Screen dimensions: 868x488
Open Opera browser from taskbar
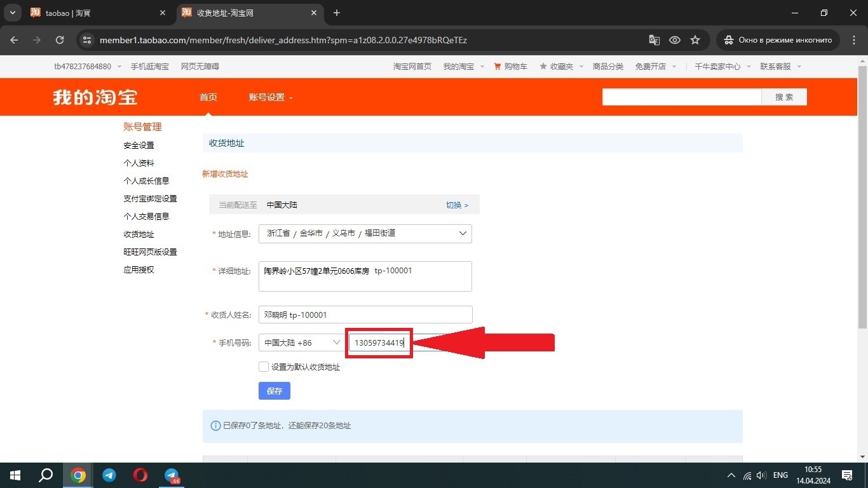click(140, 475)
